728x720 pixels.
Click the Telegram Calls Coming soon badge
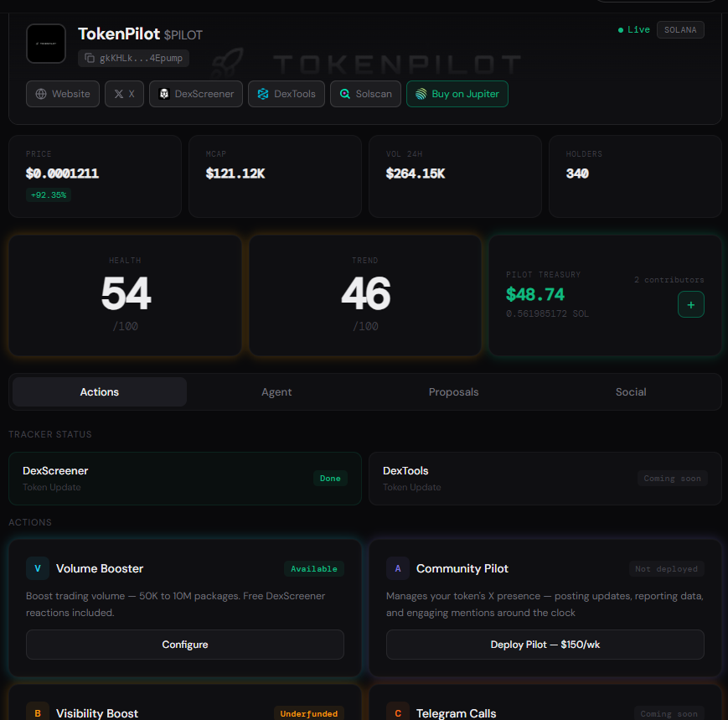tap(669, 714)
